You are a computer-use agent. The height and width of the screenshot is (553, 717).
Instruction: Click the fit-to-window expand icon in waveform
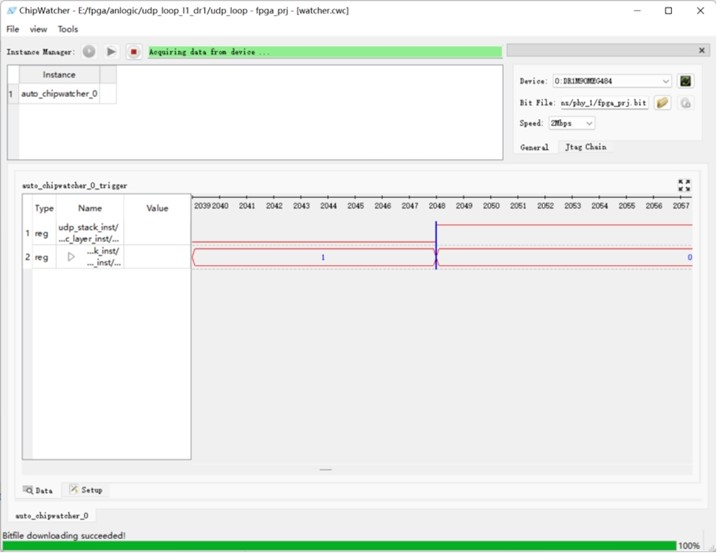point(684,185)
